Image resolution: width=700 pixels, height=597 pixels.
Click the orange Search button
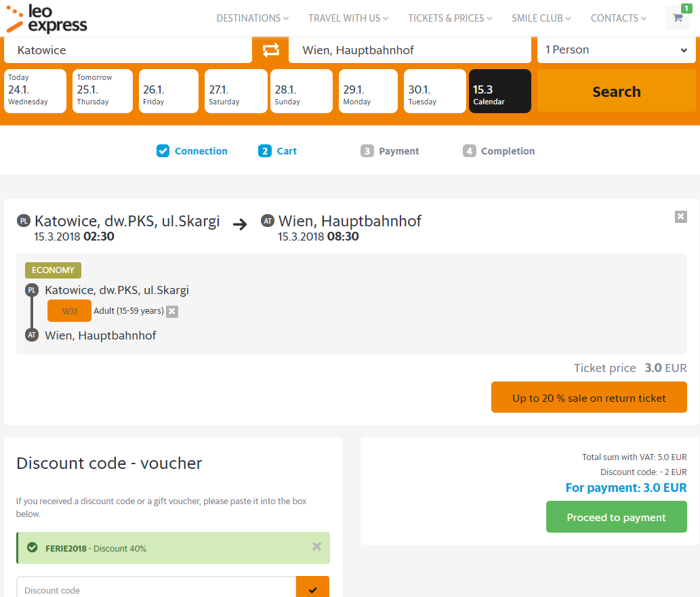(616, 91)
